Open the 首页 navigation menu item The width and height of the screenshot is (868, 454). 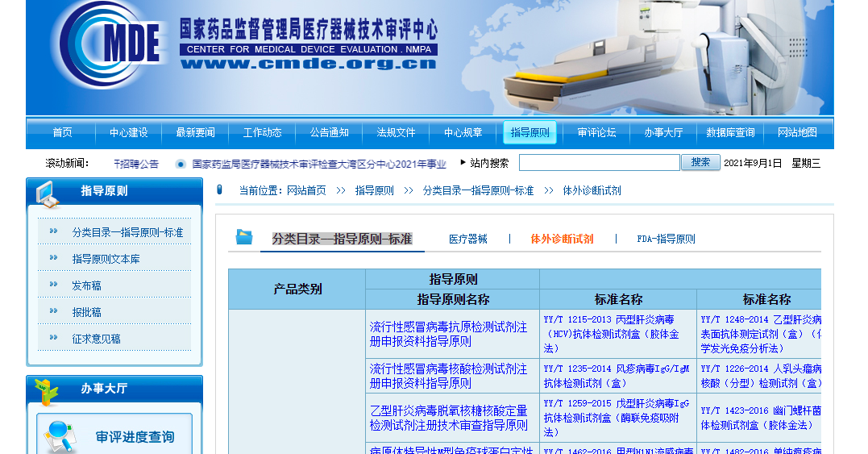pyautogui.click(x=62, y=132)
